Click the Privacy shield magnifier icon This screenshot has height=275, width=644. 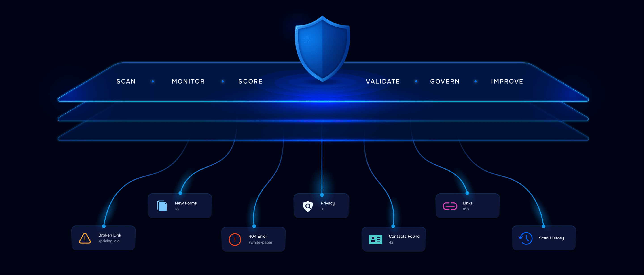pos(308,206)
